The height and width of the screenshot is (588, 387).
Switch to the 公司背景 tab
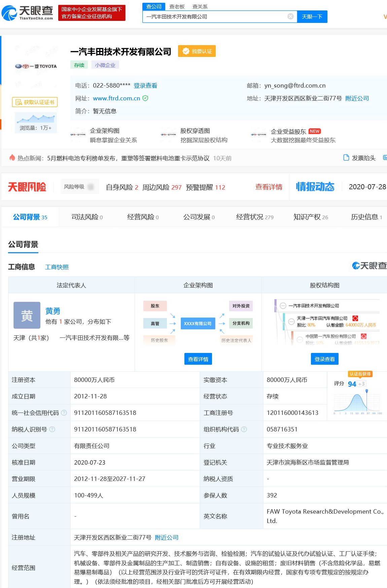(30, 217)
